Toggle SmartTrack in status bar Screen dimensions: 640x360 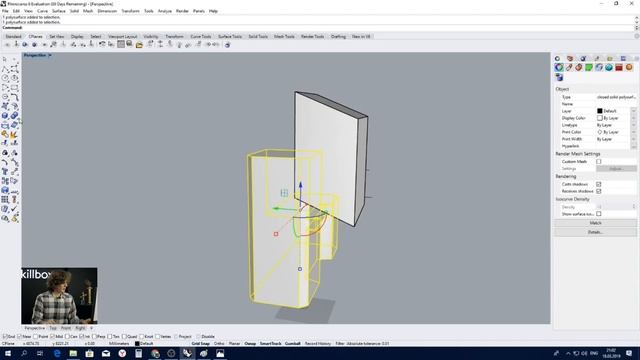(x=270, y=344)
